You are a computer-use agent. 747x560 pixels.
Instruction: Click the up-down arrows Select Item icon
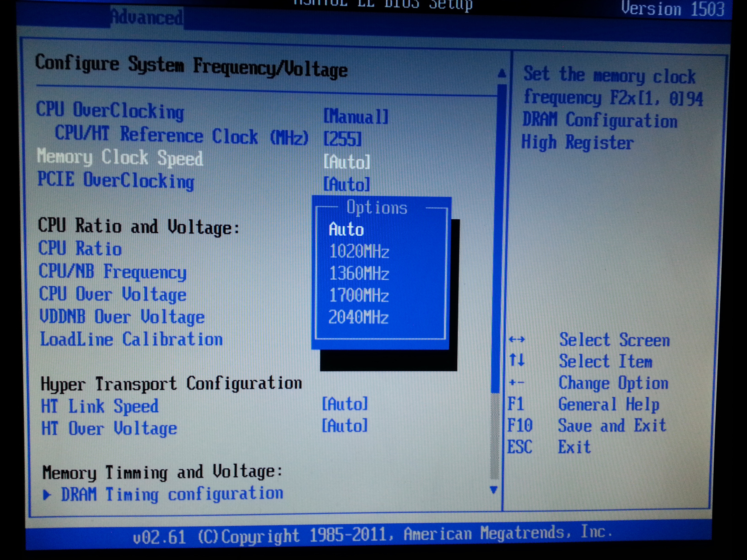(517, 360)
